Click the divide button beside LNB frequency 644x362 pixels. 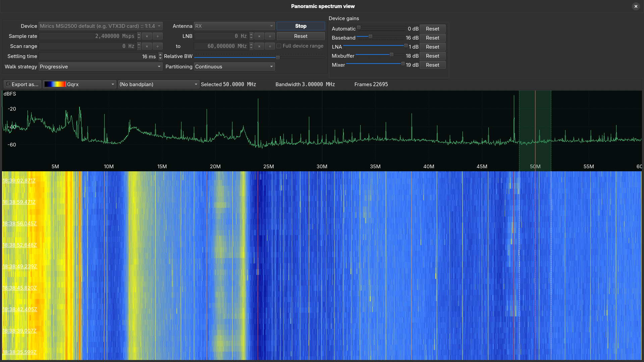pos(270,36)
